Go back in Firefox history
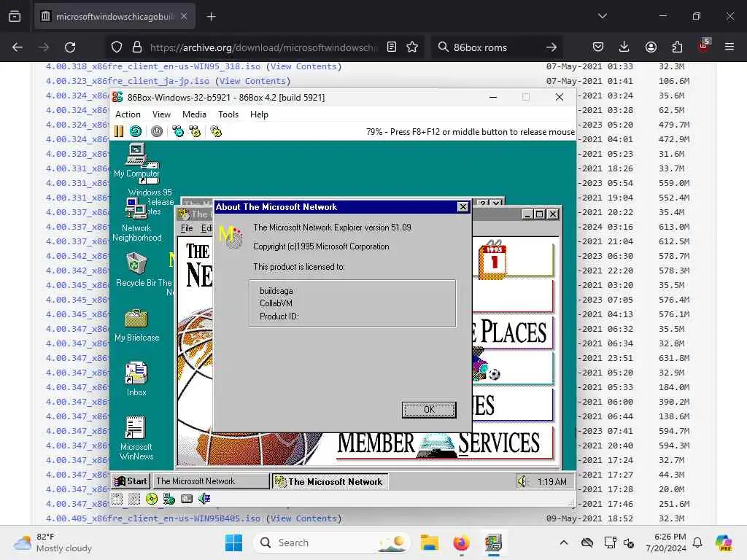This screenshot has width=747, height=560. [x=18, y=47]
